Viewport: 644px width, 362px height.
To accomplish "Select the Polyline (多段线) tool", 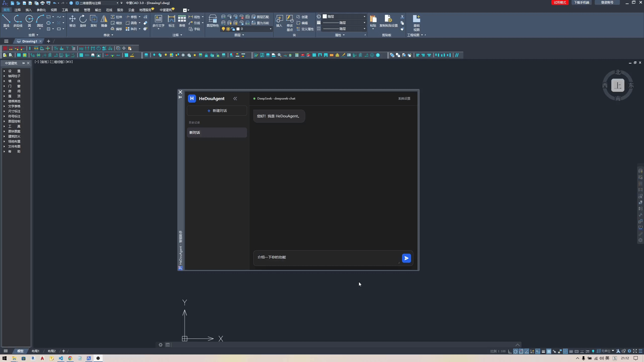I will 18,21.
